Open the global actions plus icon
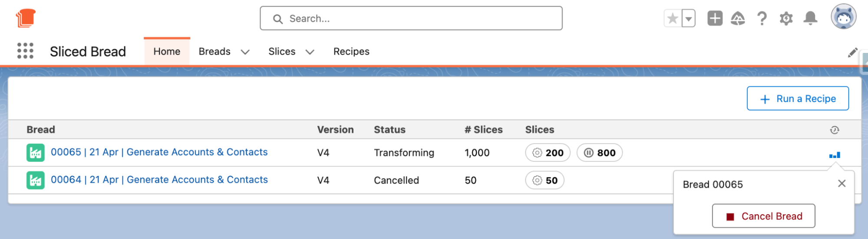The width and height of the screenshot is (868, 239). (x=715, y=19)
